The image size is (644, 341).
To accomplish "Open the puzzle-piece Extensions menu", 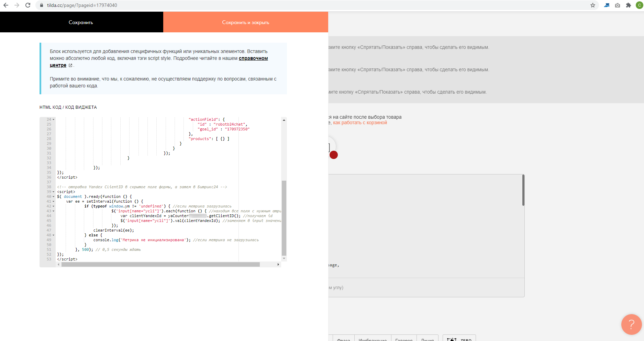I will pyautogui.click(x=629, y=5).
